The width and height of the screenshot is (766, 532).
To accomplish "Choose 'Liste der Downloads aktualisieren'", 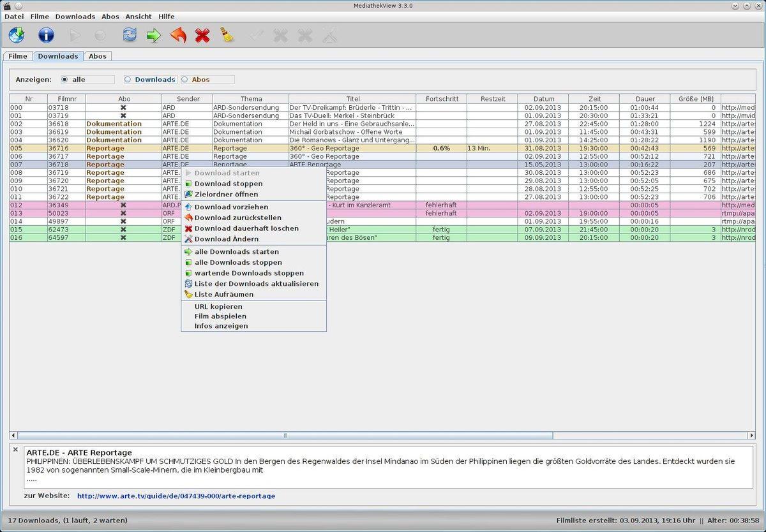I will (x=253, y=284).
